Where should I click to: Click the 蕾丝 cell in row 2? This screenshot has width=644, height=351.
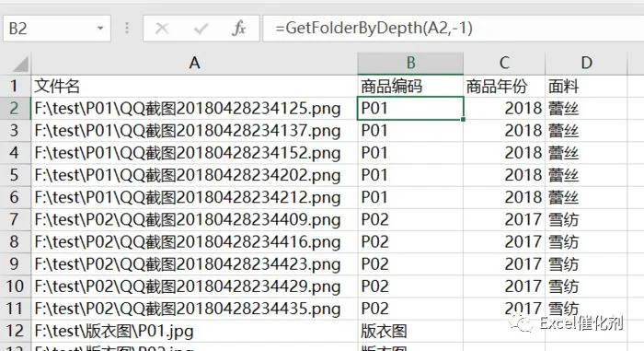pos(586,108)
